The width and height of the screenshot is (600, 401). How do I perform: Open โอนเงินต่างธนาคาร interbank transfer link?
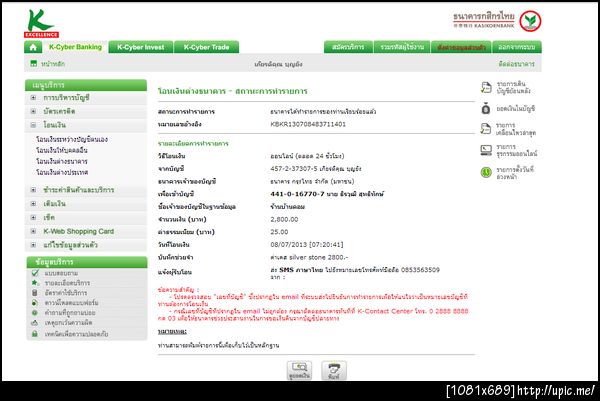[62, 161]
